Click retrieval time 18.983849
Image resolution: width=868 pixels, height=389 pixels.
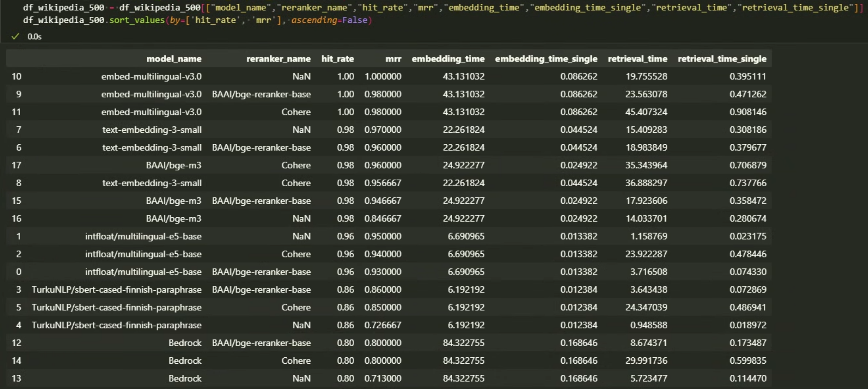pyautogui.click(x=646, y=148)
